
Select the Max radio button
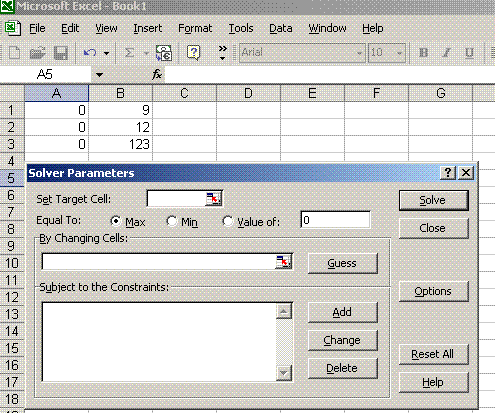pos(115,221)
